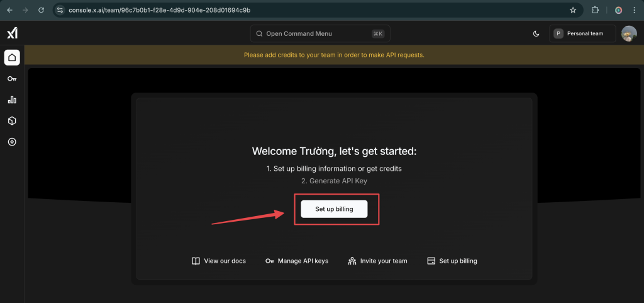Open the browser three-dot menu

coord(634,10)
